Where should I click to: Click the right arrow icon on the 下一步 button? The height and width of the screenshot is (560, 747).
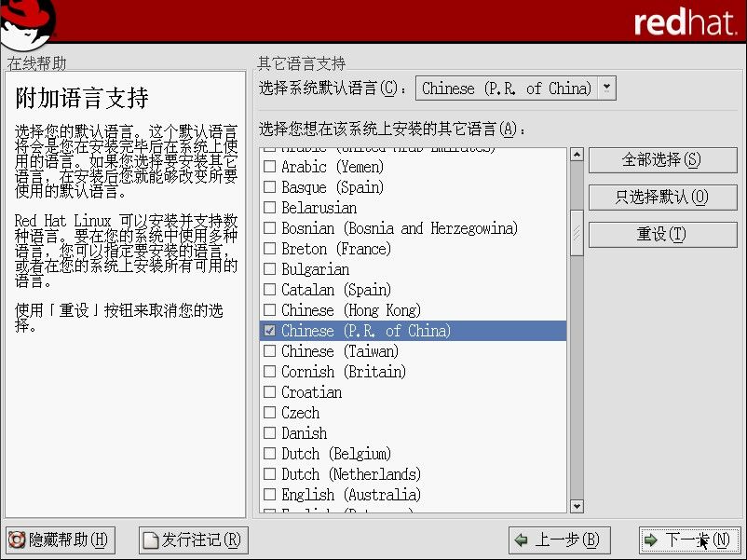(650, 540)
